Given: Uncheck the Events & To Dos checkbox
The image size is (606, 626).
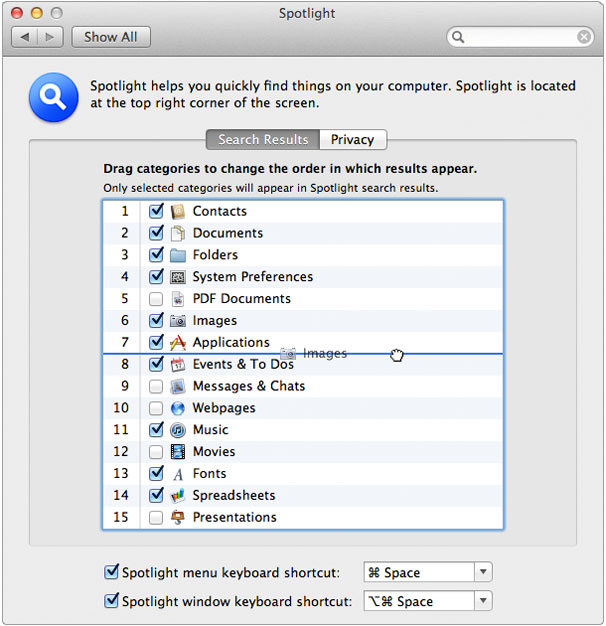Looking at the screenshot, I should click(x=156, y=364).
